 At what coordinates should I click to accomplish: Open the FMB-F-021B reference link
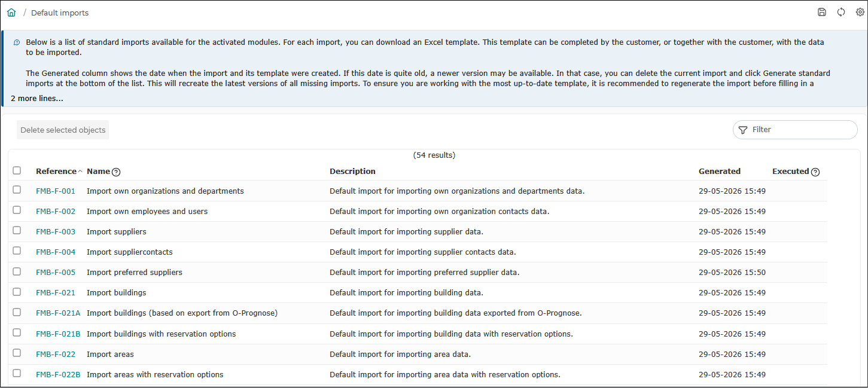point(58,334)
